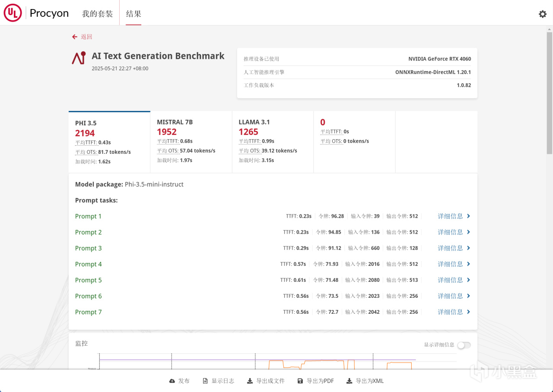Switch to the MISTRAL 7B score tab
This screenshot has width=553, height=392.
click(x=191, y=142)
